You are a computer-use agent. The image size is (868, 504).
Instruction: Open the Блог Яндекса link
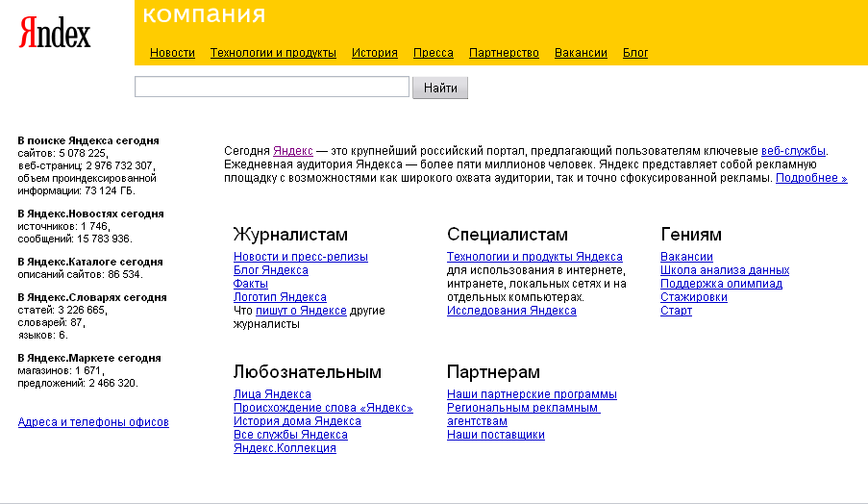[271, 270]
